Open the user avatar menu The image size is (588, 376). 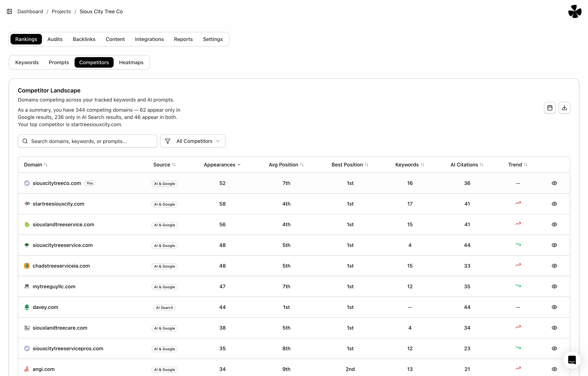coord(575,11)
